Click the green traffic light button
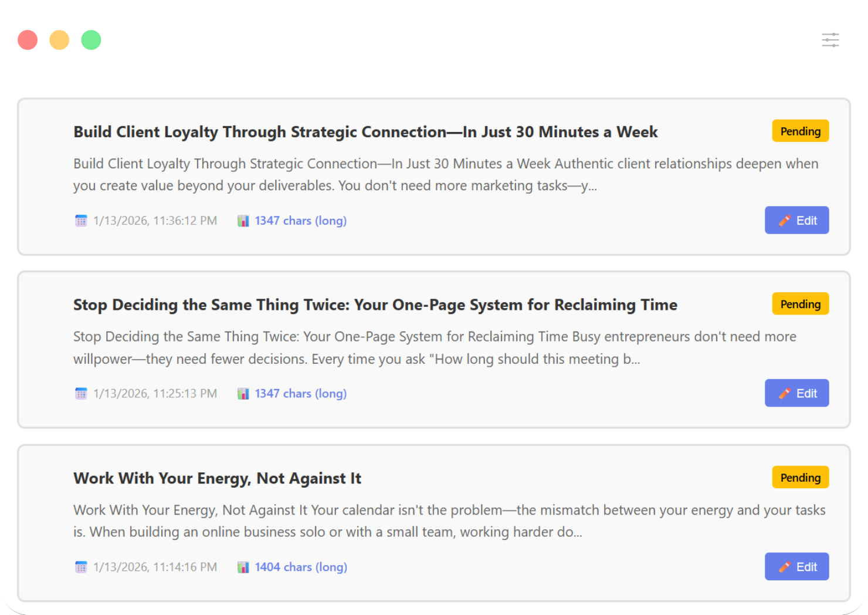The height and width of the screenshot is (615, 868). tap(91, 39)
